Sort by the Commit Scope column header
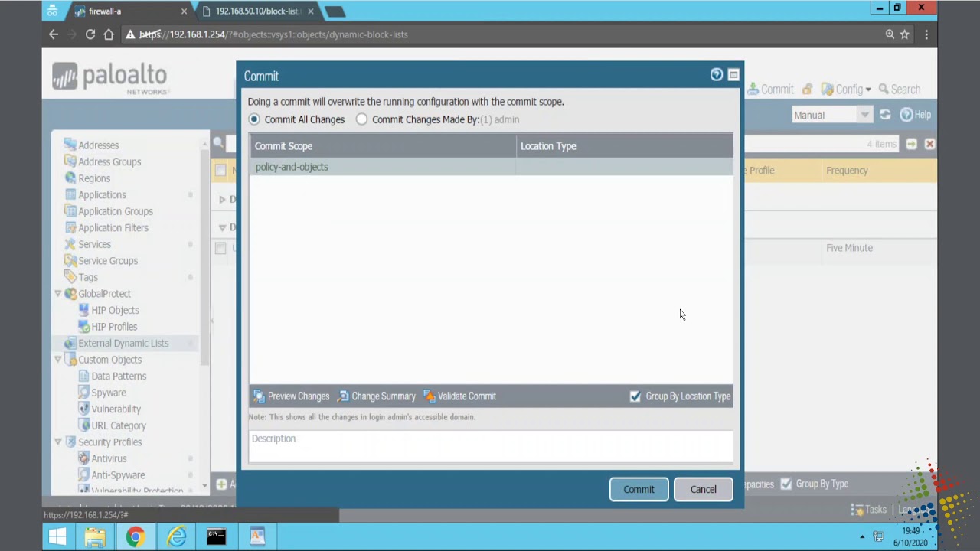The image size is (980, 551). tap(383, 146)
